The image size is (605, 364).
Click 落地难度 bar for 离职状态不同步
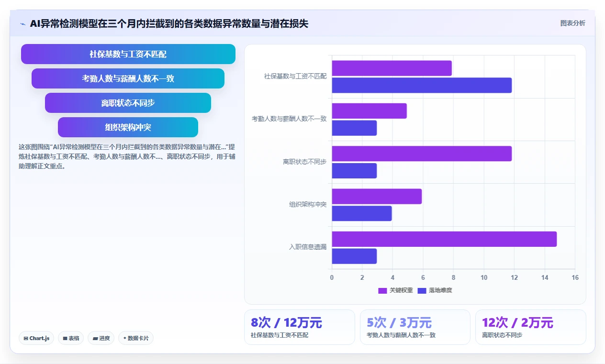coord(354,171)
